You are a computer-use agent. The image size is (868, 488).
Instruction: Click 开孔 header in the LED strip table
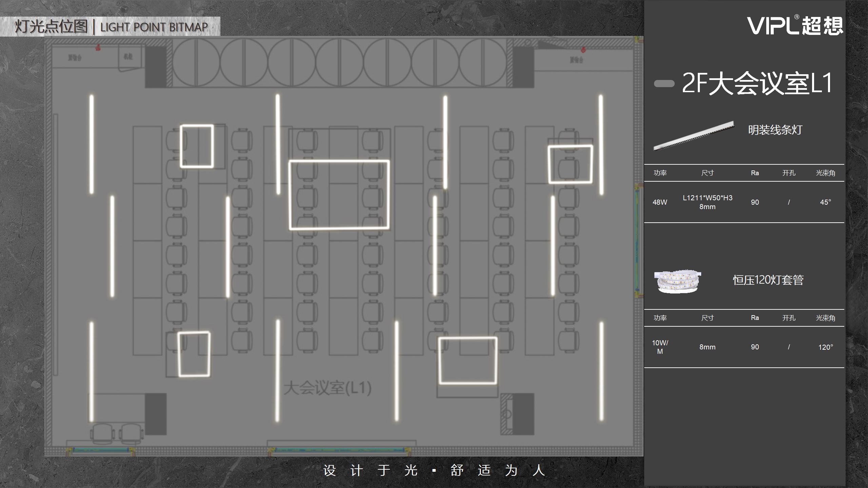(789, 318)
